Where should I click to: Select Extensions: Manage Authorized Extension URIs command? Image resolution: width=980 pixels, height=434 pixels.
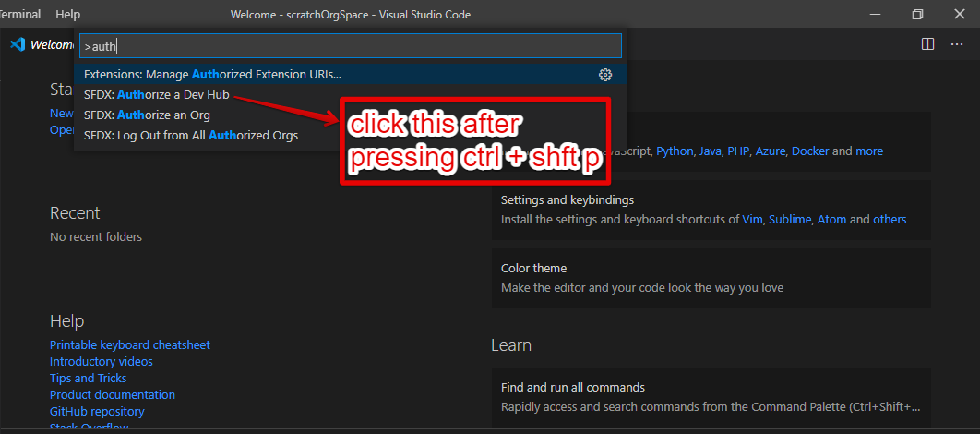coord(351,75)
